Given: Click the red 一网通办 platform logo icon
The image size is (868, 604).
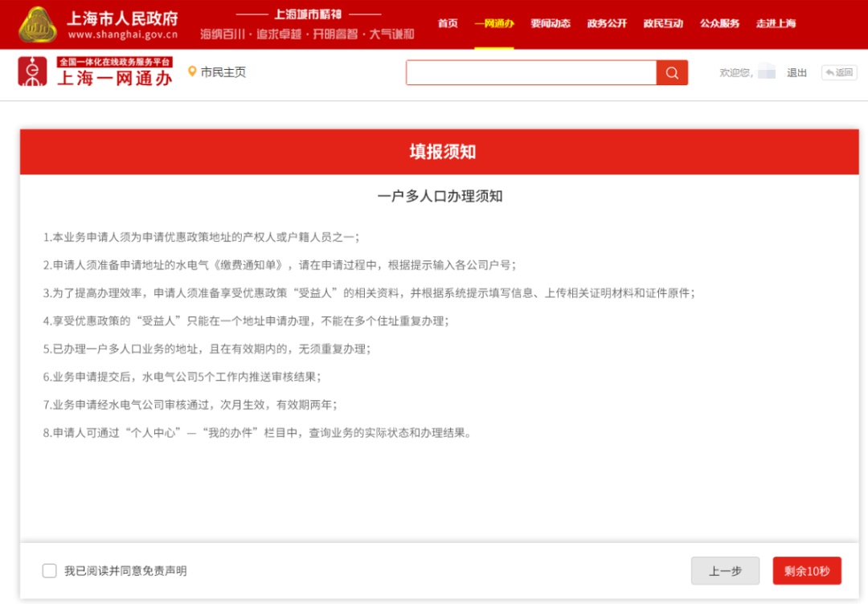Looking at the screenshot, I should (33, 71).
